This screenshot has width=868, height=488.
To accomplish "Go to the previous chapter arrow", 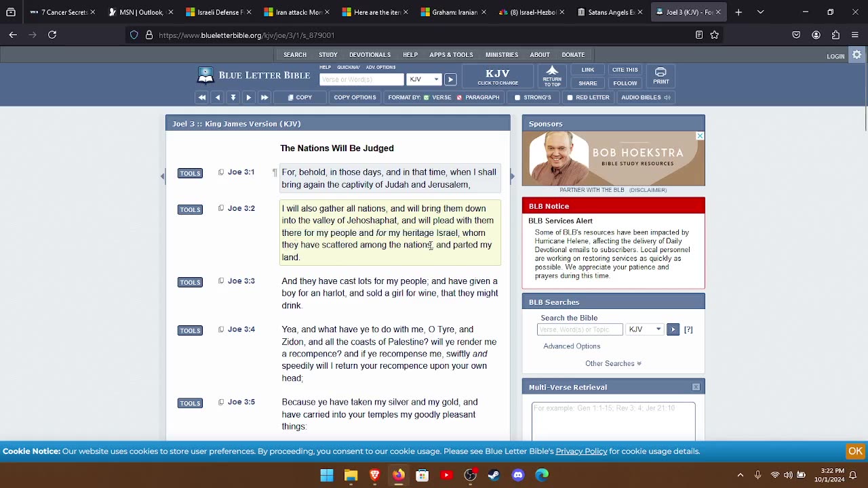I will click(x=218, y=98).
